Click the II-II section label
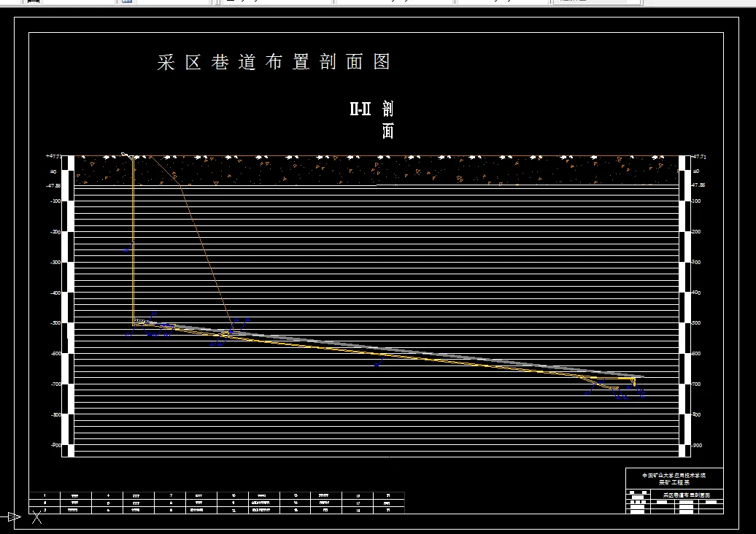756x534 pixels. click(360, 109)
